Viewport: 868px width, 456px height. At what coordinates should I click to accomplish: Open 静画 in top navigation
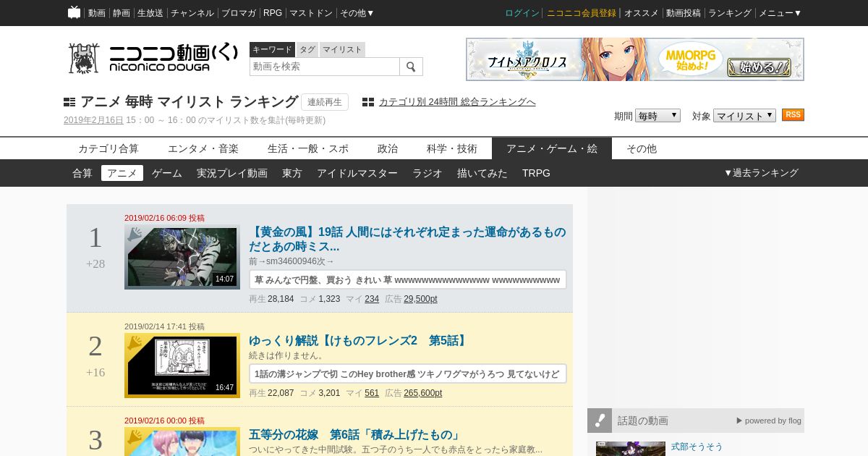[x=122, y=13]
